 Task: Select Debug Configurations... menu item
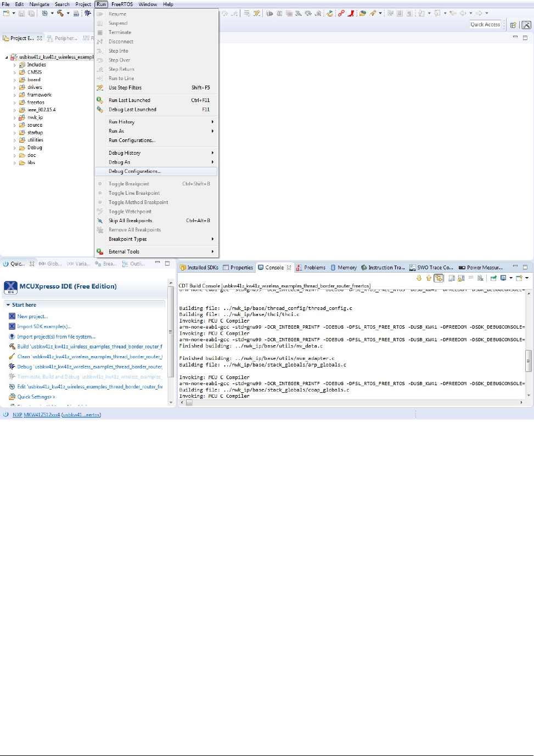(x=156, y=171)
